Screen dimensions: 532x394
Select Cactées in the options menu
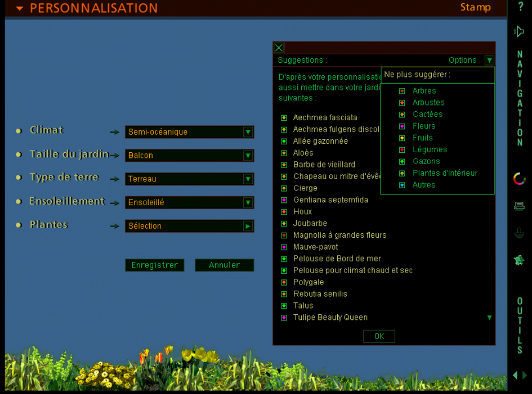tap(427, 115)
